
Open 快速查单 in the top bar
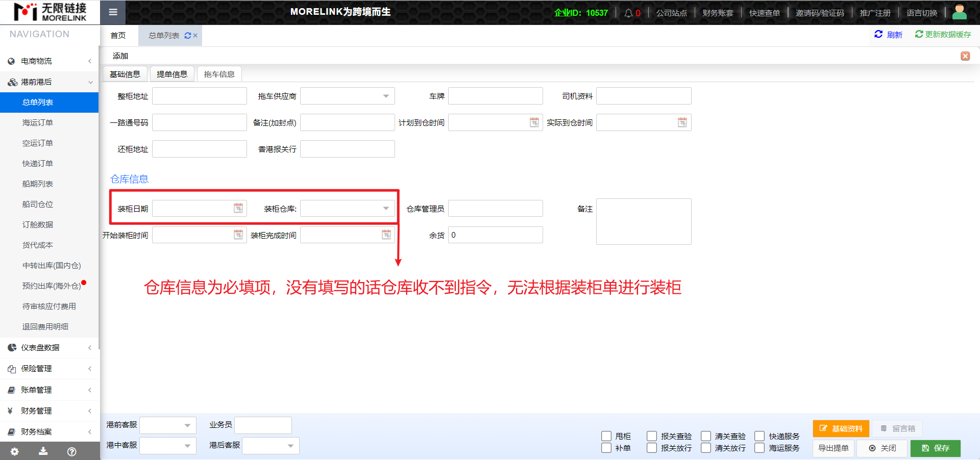pyautogui.click(x=765, y=13)
